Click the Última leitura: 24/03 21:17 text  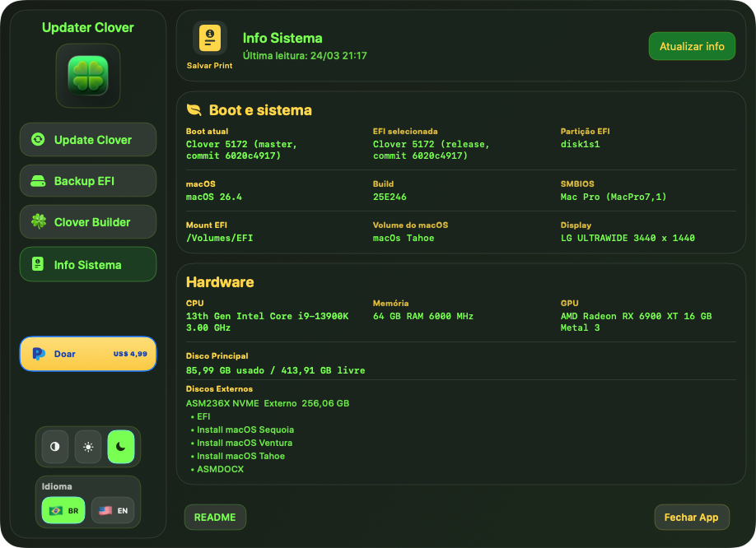305,55
